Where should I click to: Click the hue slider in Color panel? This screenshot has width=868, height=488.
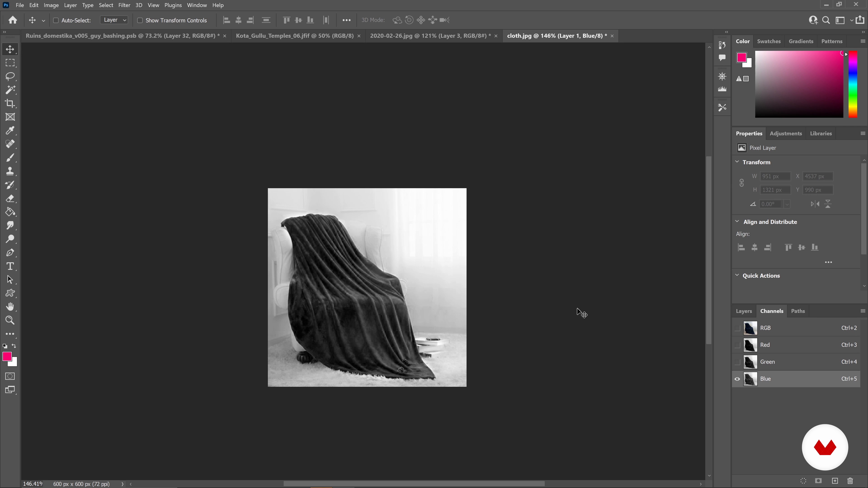(x=852, y=84)
